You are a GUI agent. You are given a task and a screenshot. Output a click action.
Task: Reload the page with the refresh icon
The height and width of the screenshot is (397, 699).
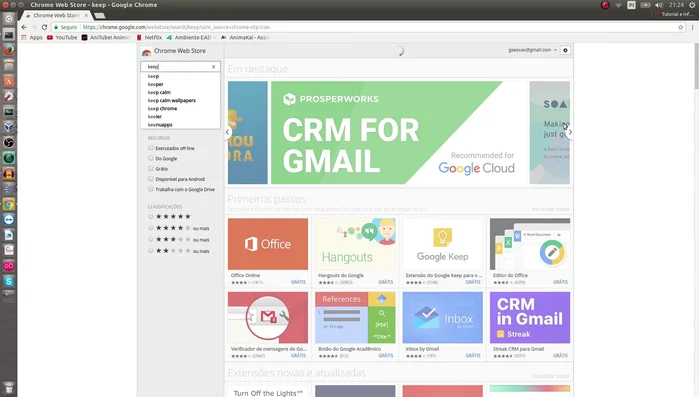click(44, 27)
